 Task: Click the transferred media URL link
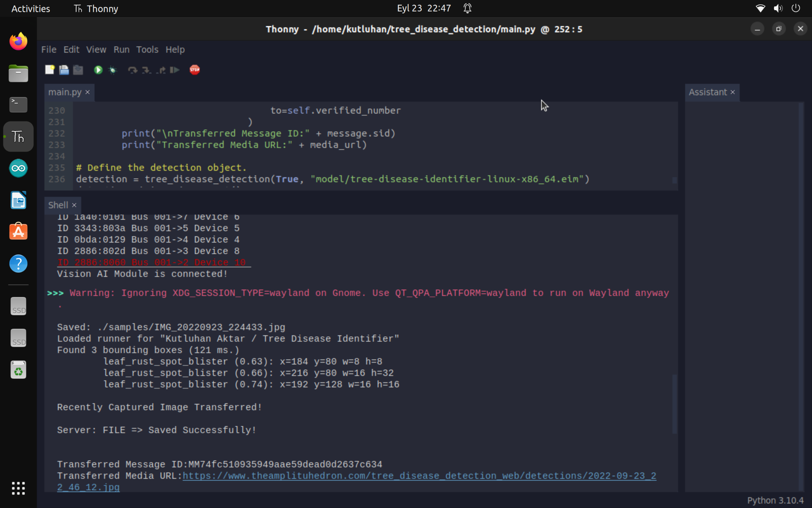(x=357, y=480)
